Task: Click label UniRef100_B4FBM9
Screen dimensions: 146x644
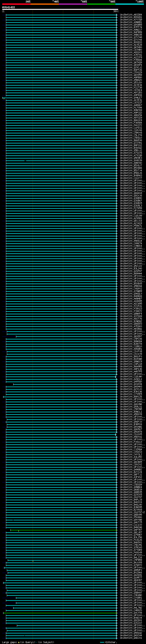Action: (131, 32)
